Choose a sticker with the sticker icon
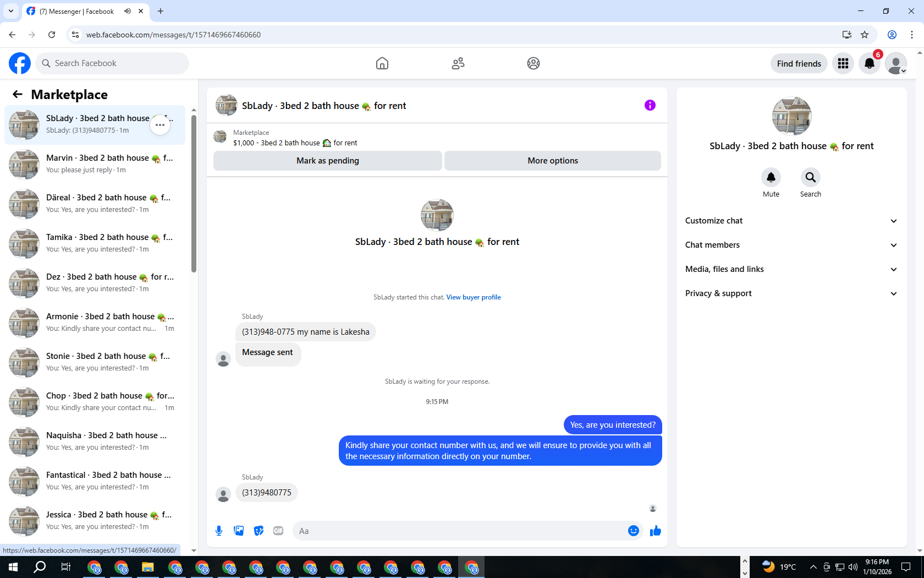 258,531
